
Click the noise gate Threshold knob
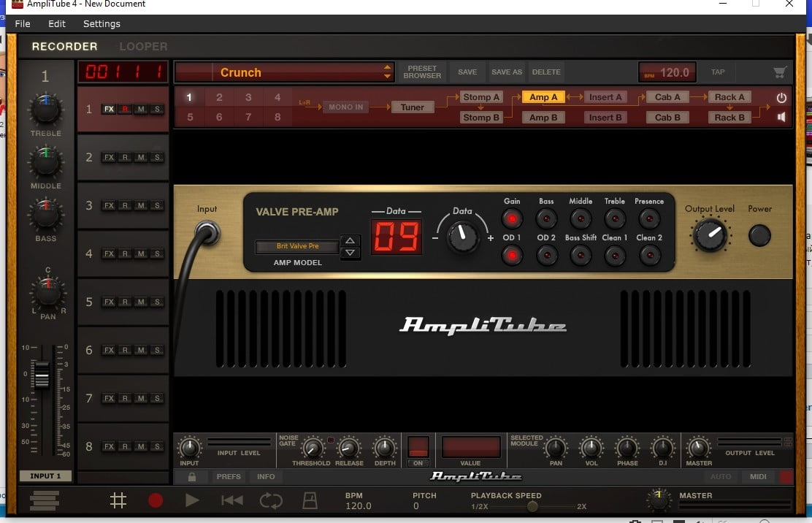pyautogui.click(x=313, y=448)
